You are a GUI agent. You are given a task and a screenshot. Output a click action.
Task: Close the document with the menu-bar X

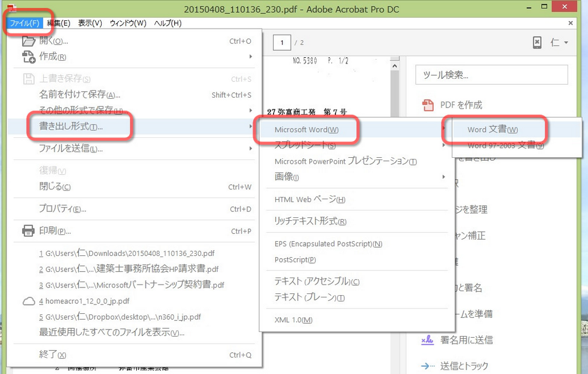point(570,23)
